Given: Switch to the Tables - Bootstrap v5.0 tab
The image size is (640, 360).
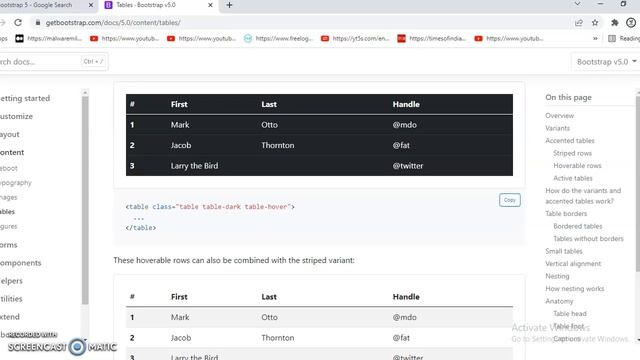Looking at the screenshot, I should click(158, 5).
